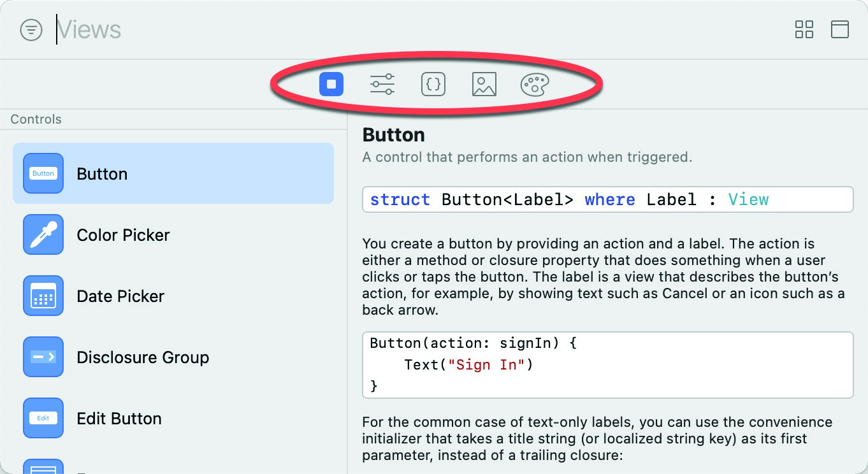
Task: Open the Media library image icon
Action: click(x=484, y=84)
